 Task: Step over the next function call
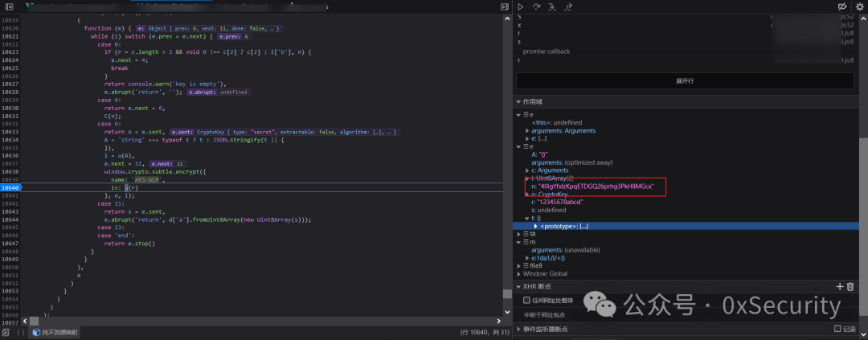click(x=536, y=6)
